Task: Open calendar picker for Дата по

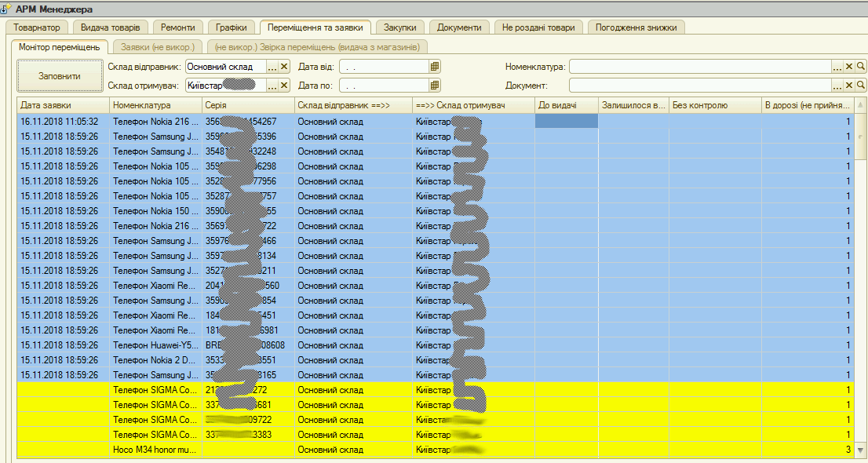Action: point(435,86)
